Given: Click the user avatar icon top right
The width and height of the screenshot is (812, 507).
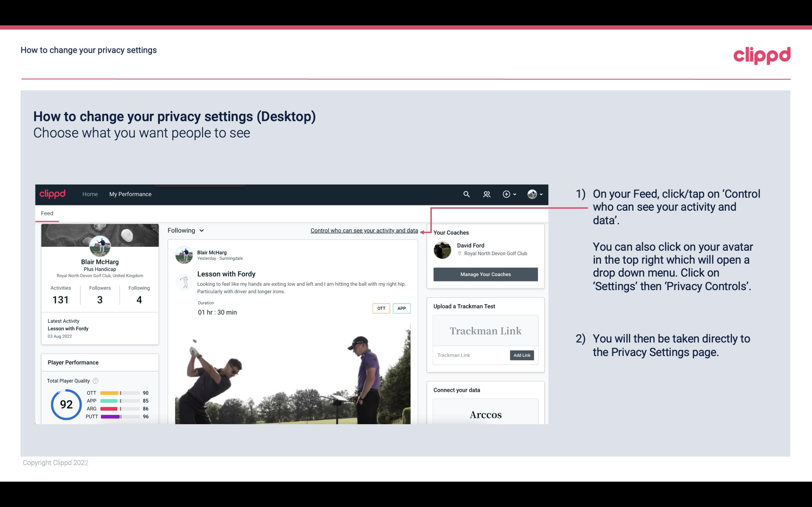Looking at the screenshot, I should (532, 194).
